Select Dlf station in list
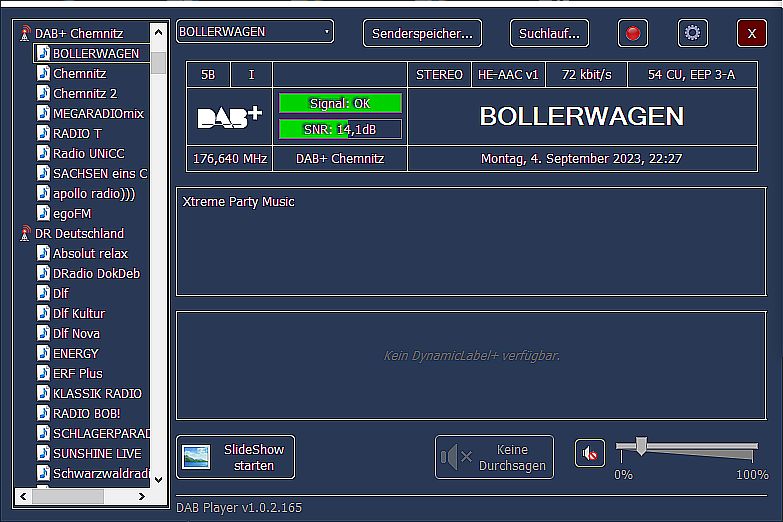The image size is (783, 522). pyautogui.click(x=60, y=293)
